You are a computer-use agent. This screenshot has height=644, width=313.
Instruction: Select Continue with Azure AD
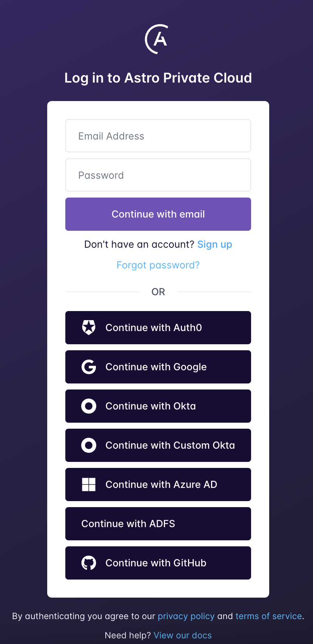[x=158, y=485]
